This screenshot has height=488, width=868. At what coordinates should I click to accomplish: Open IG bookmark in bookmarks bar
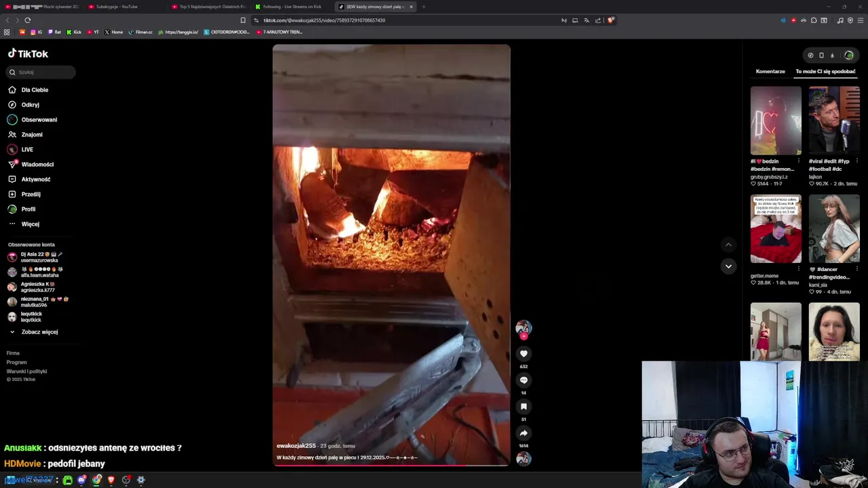coord(36,32)
